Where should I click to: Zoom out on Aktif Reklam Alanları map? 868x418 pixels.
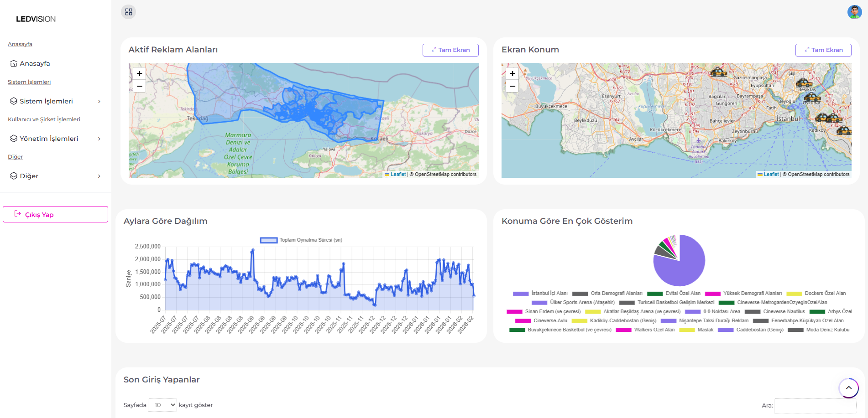click(x=140, y=86)
